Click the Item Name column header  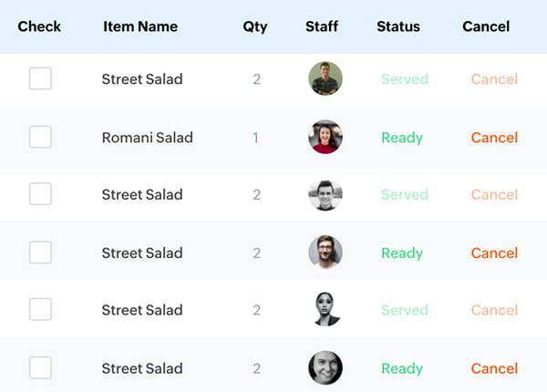pyautogui.click(x=140, y=26)
